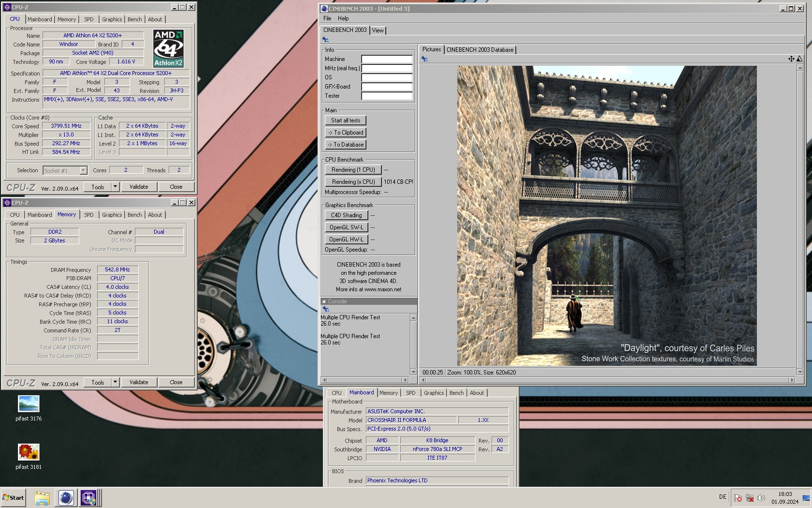Click Close button in Memory CPU-Z window

176,382
